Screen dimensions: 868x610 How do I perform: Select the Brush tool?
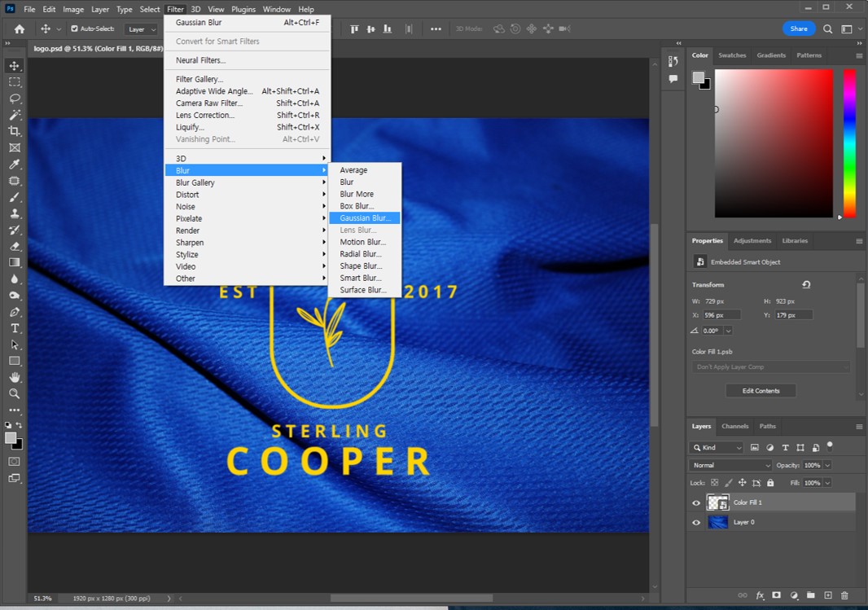click(x=15, y=197)
